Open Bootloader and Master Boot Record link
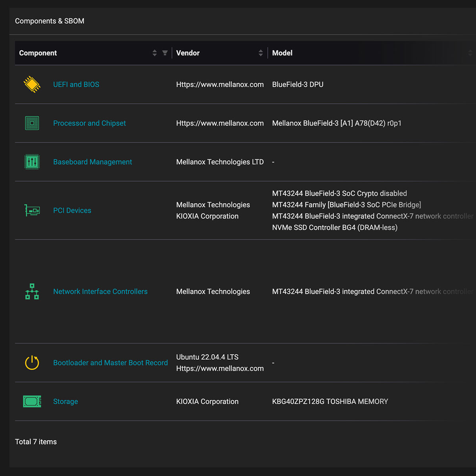Viewport: 476px width, 476px height. tap(110, 363)
